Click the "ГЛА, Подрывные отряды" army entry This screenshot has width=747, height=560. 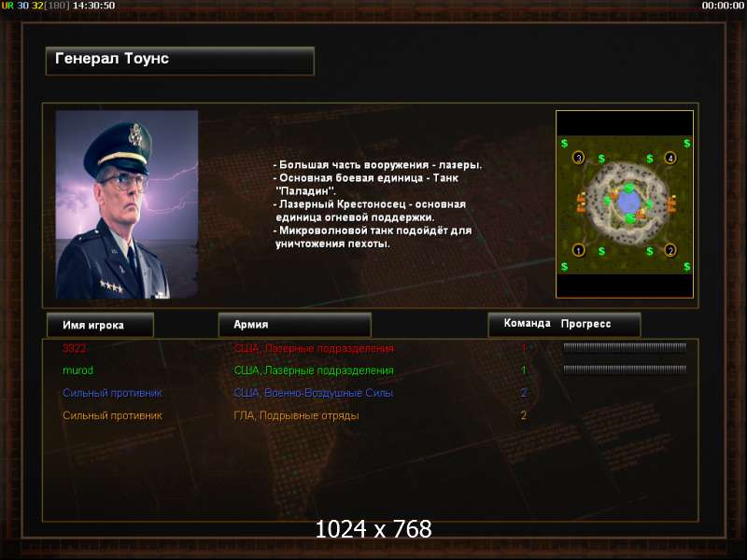coord(296,415)
